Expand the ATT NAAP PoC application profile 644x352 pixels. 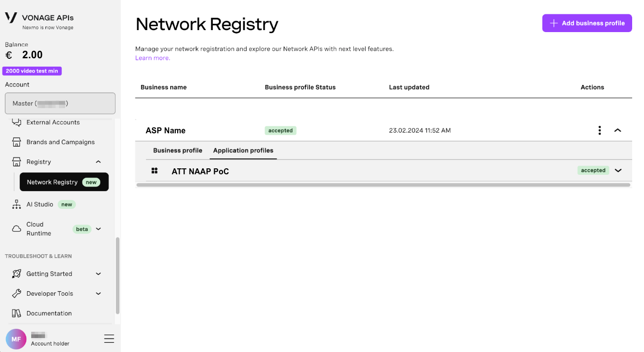[x=618, y=170]
